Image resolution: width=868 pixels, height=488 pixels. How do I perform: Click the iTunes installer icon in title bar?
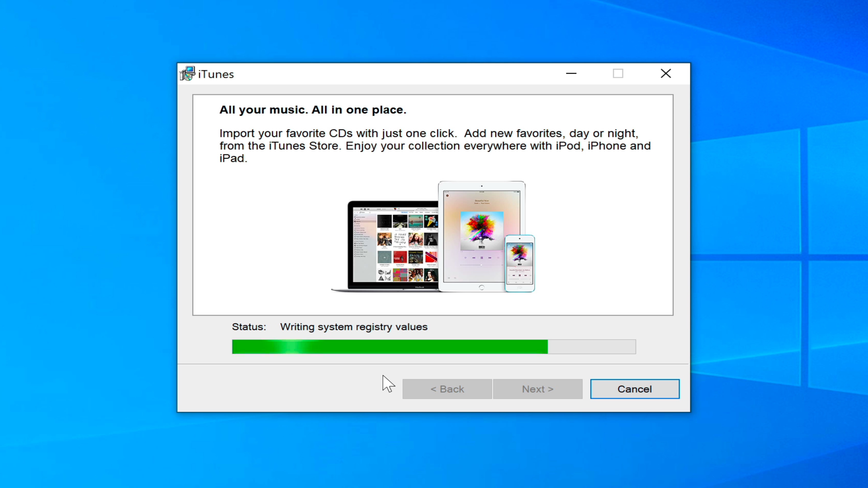[x=187, y=73]
